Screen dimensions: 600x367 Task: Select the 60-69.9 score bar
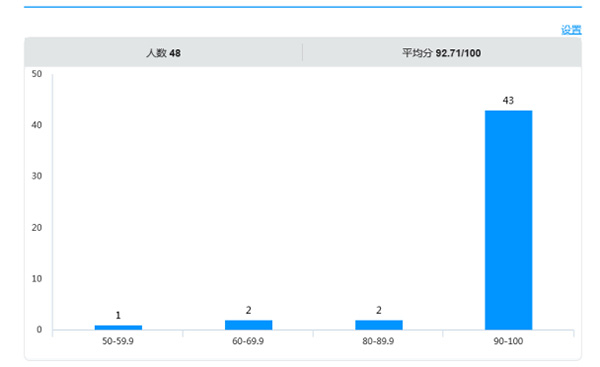click(x=248, y=325)
